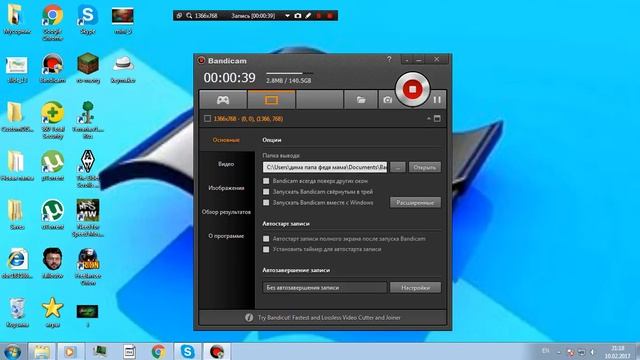Screen dimensions: 640x360
Task: Click the camera icon in top recording bar
Action: tap(298, 16)
